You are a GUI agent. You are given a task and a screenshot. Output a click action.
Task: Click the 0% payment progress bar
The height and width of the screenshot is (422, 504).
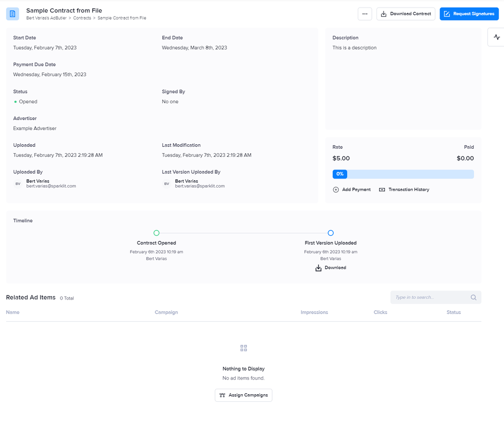tap(403, 174)
